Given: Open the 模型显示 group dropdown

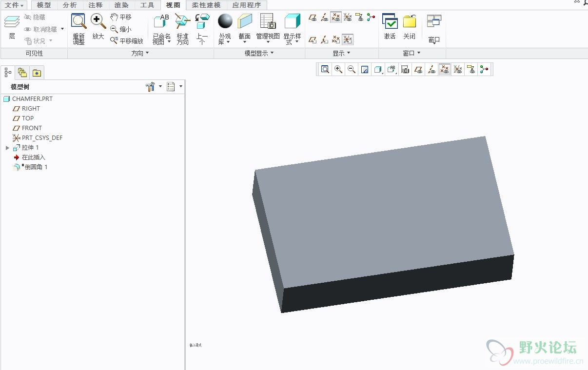Looking at the screenshot, I should click(x=259, y=53).
